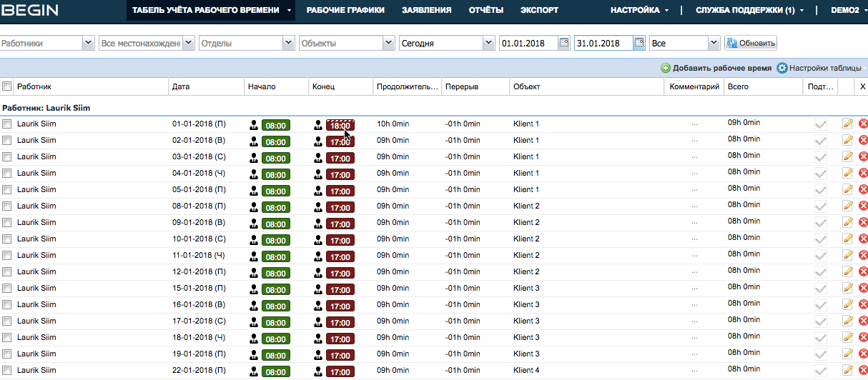Open Табель учёта рабочего времени tab
The width and height of the screenshot is (868, 380).
pyautogui.click(x=212, y=10)
